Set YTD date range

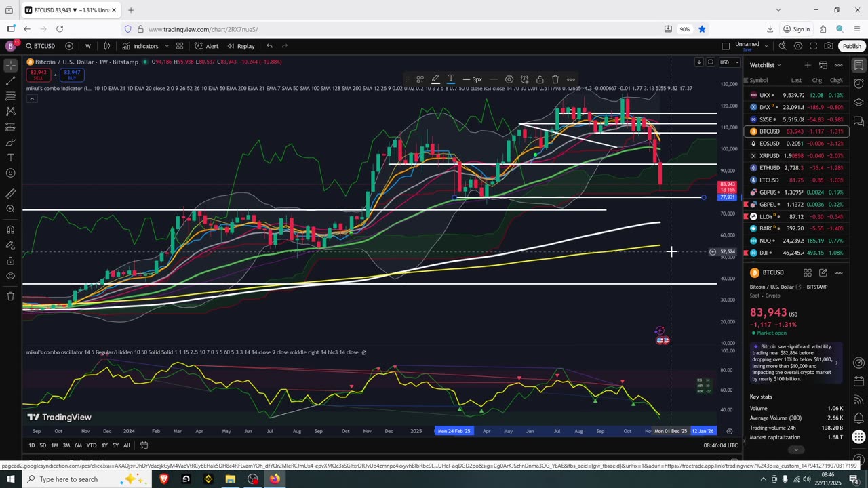(91, 445)
